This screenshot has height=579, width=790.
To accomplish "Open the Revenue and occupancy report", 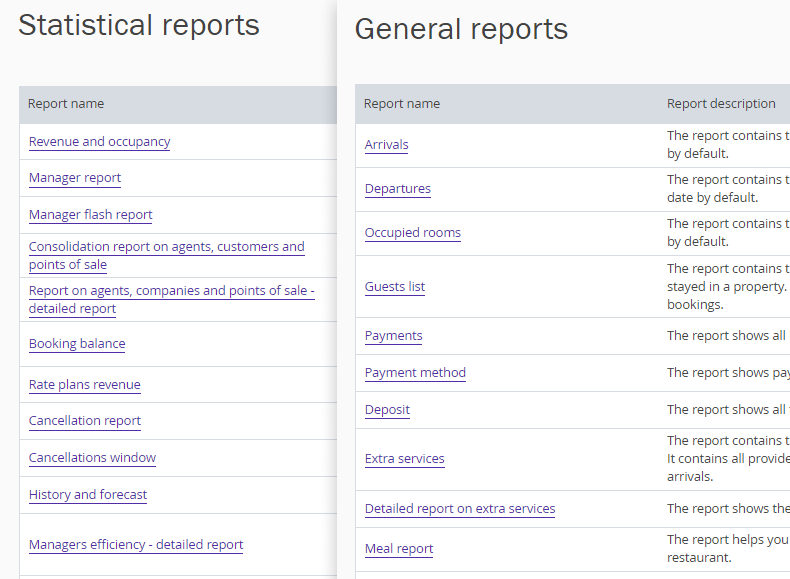I will pos(99,142).
